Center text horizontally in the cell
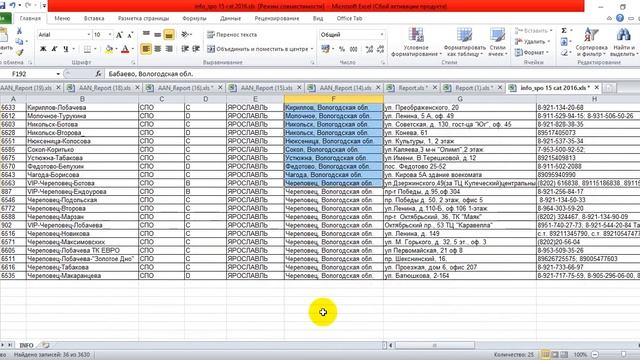Screen dimensions: 640x360 coord(158,49)
